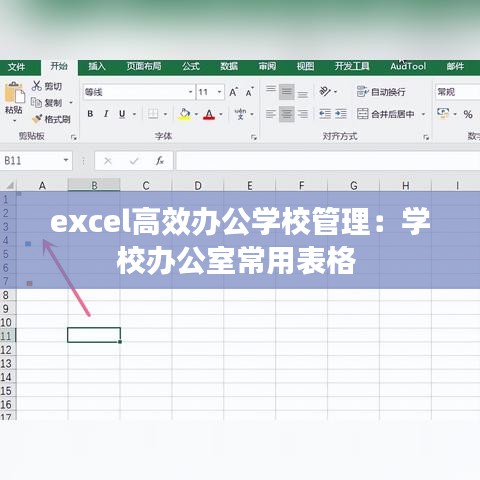Screen dimensions: 480x480
Task: Open the 邮件 Mail tab
Action: 455,66
